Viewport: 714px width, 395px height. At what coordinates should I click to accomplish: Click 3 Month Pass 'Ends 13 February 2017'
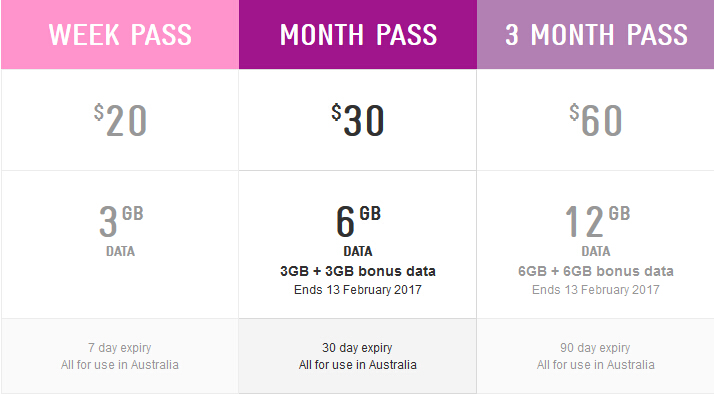(596, 290)
